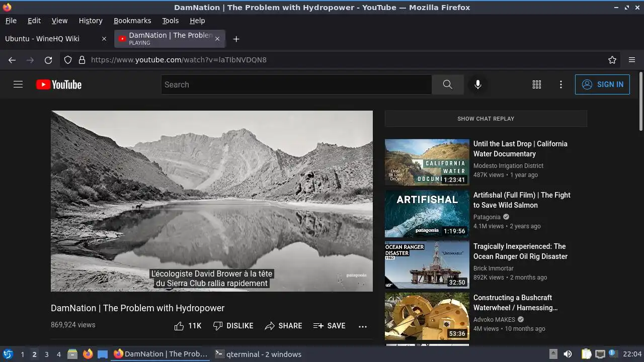Open the volume control tray icon
644x362 pixels.
[568, 354]
